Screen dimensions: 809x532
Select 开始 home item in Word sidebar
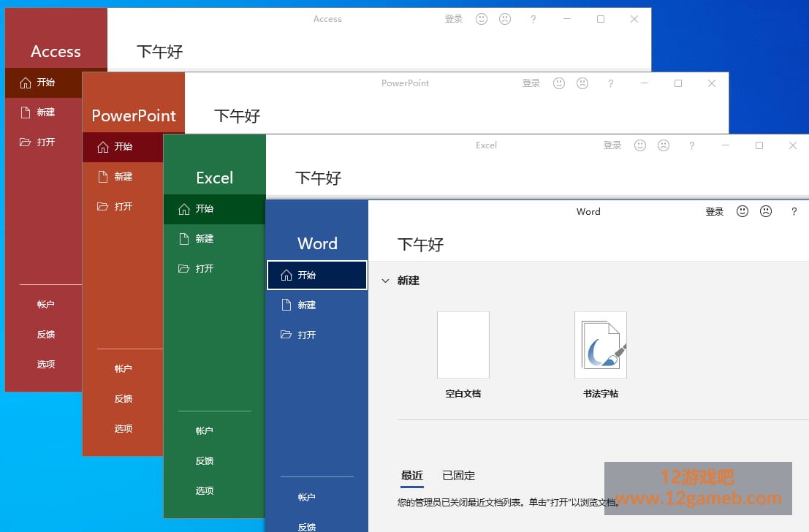click(316, 275)
